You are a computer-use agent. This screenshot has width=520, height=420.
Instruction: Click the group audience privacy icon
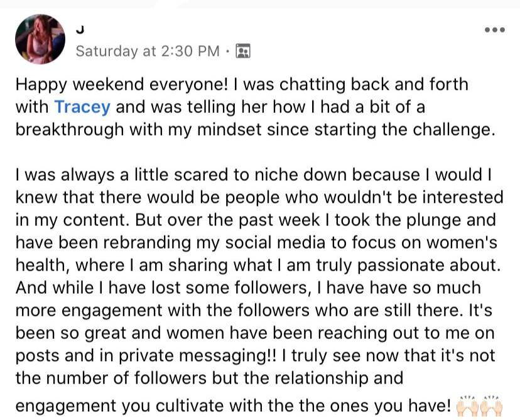point(242,51)
